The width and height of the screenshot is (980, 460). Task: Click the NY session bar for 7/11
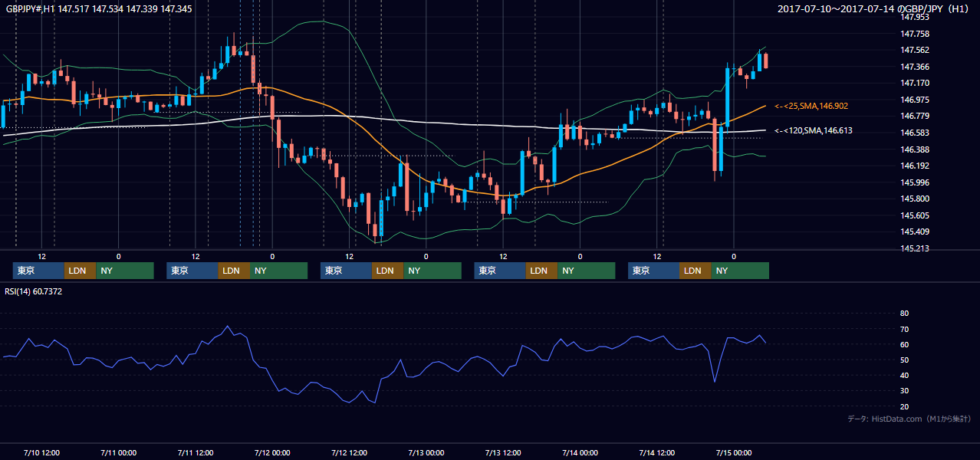tap(278, 271)
